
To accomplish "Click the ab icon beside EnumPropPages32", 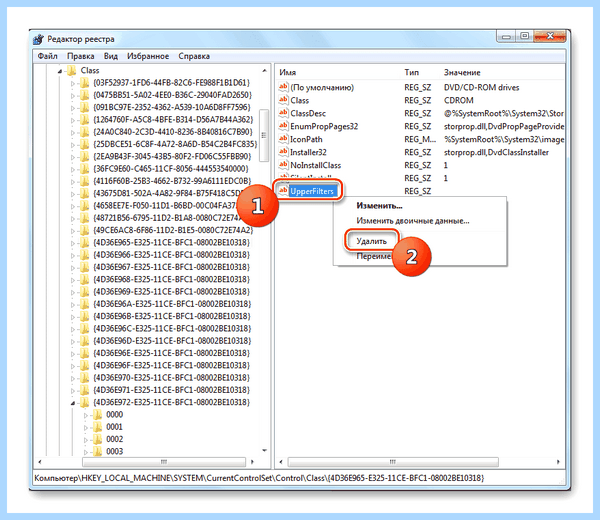I will [283, 126].
